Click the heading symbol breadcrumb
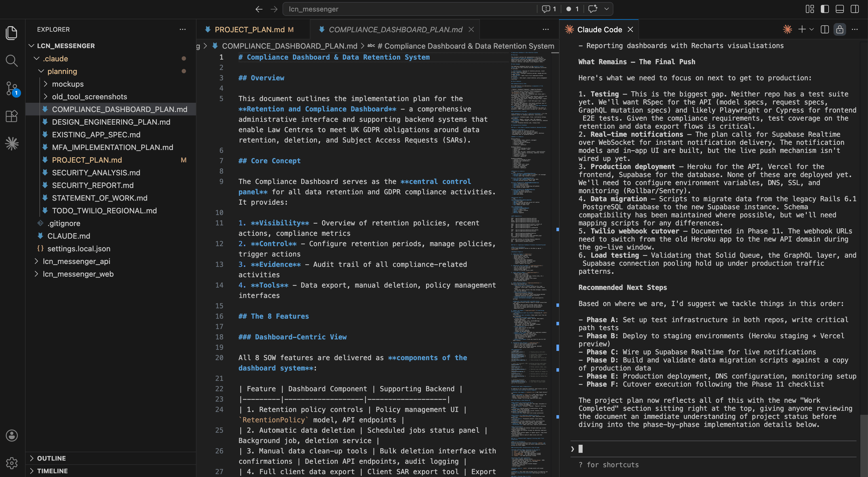Viewport: 868px width, 477px height. pyautogui.click(x=461, y=46)
